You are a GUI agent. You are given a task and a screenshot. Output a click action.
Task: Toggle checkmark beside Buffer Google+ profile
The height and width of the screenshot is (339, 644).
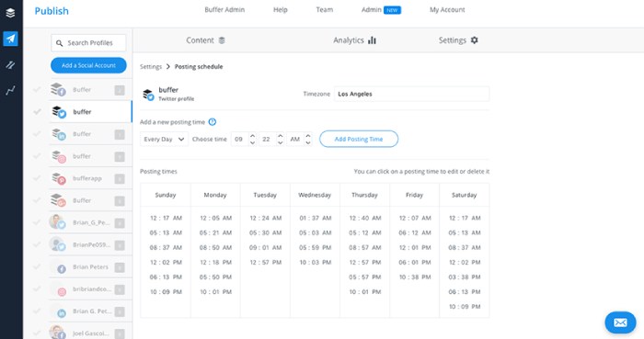point(37,200)
